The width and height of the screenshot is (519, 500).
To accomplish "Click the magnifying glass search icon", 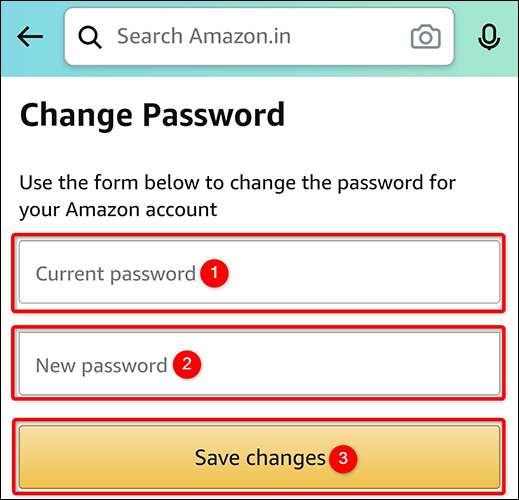I will 90,37.
